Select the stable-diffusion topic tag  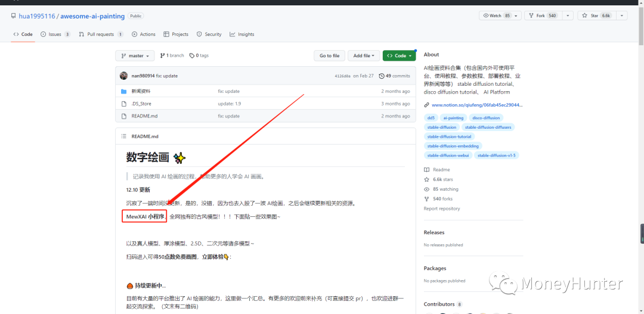[442, 128]
